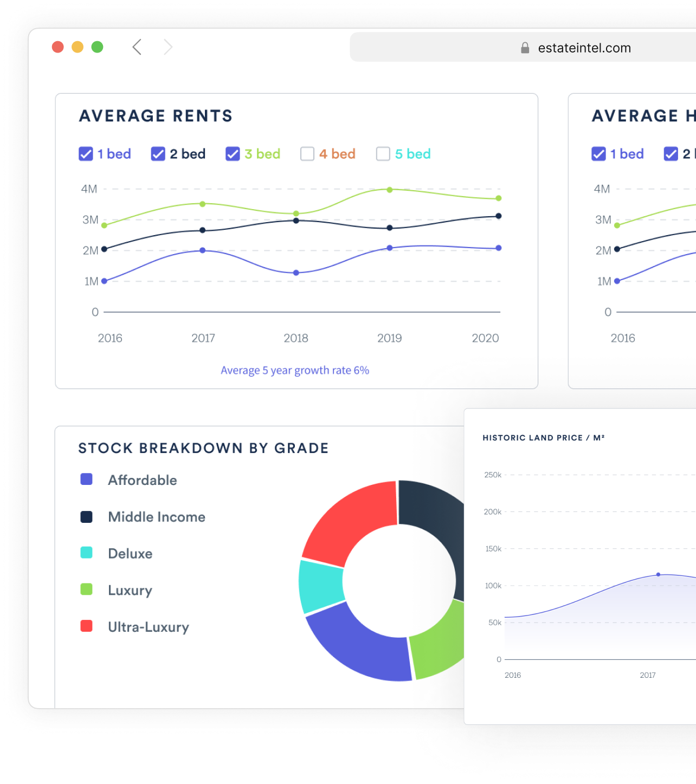Uncheck 2 bed in Average Rents
The height and width of the screenshot is (784, 696).
point(158,154)
